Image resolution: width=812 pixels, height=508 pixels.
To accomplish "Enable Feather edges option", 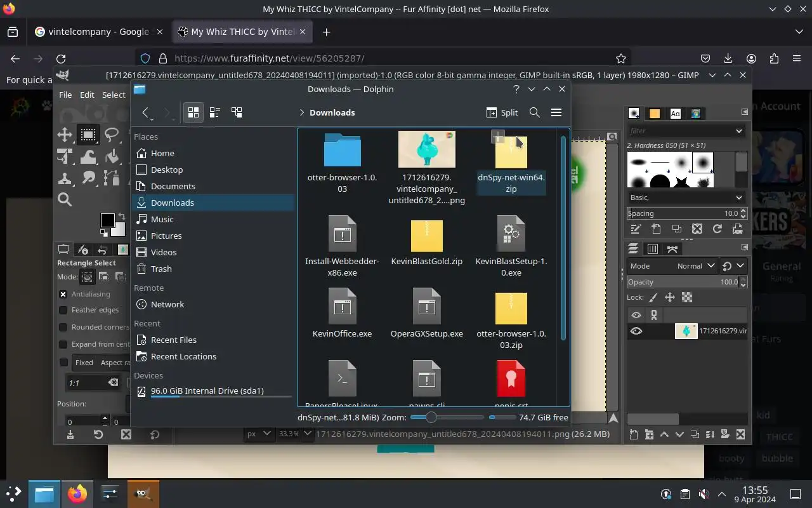I will pyautogui.click(x=63, y=310).
